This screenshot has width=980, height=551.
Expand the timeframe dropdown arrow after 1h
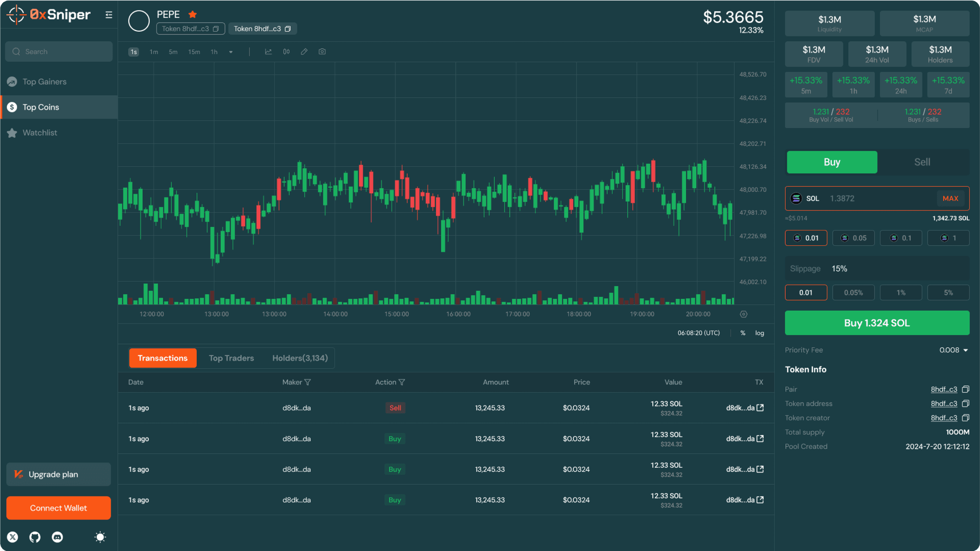click(x=231, y=52)
